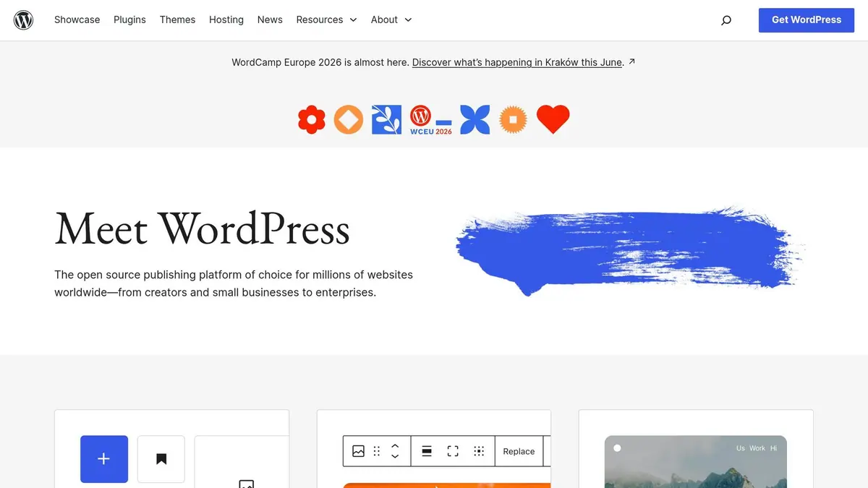The height and width of the screenshot is (488, 868).
Task: Click the dotted grid position icon
Action: pyautogui.click(x=479, y=451)
